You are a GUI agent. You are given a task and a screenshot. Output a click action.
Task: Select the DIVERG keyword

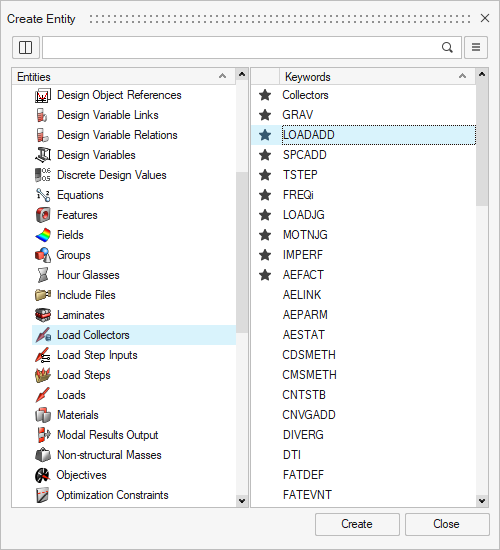tap(304, 435)
